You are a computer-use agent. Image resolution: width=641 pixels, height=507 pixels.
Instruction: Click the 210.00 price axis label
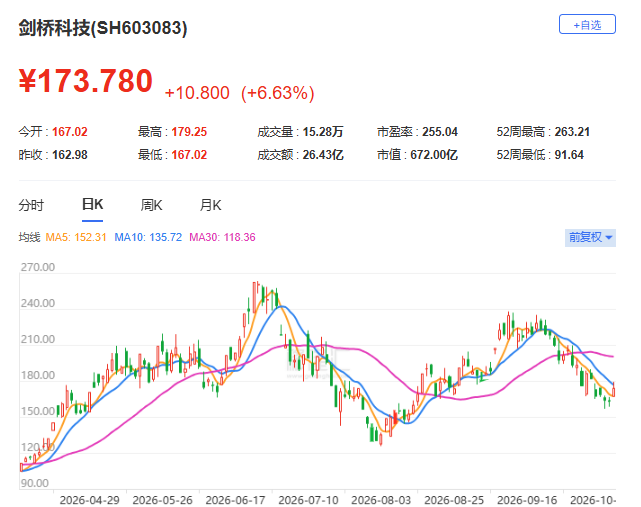(38, 339)
